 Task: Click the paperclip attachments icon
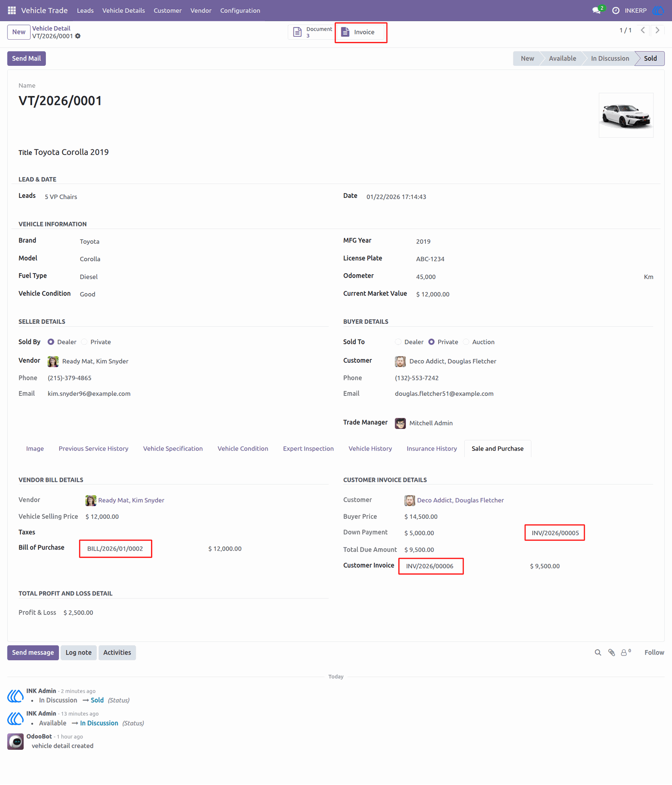[x=612, y=653]
